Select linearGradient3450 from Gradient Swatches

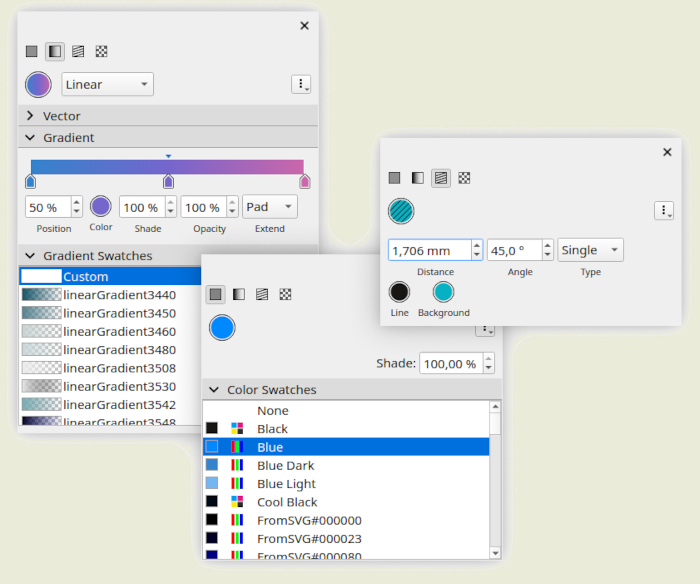tap(119, 313)
